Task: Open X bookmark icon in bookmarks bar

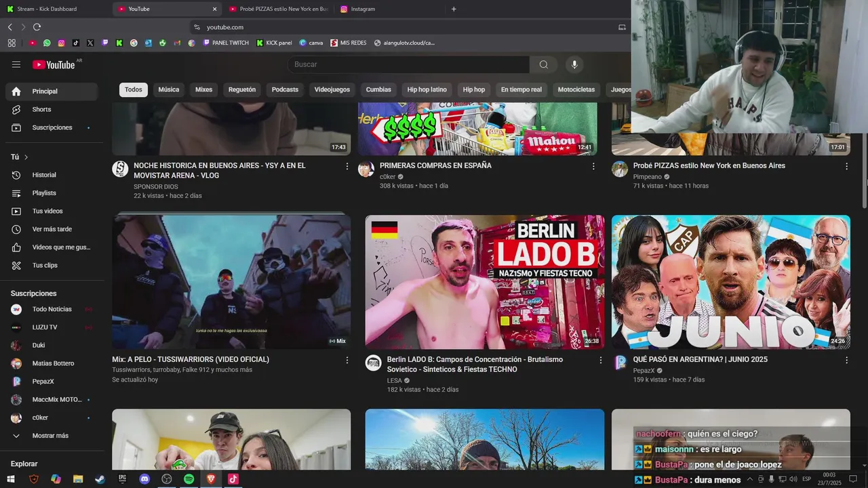Action: (x=90, y=43)
